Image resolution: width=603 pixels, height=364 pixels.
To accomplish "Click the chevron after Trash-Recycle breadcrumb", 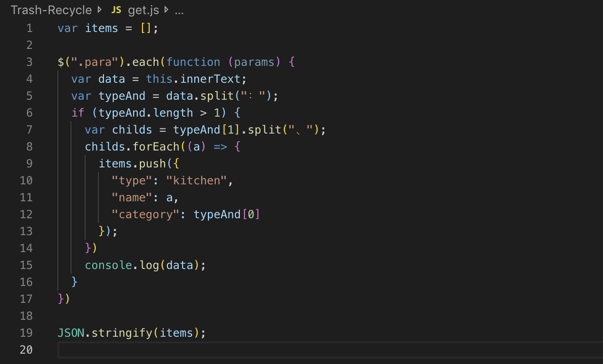I will click(x=99, y=10).
